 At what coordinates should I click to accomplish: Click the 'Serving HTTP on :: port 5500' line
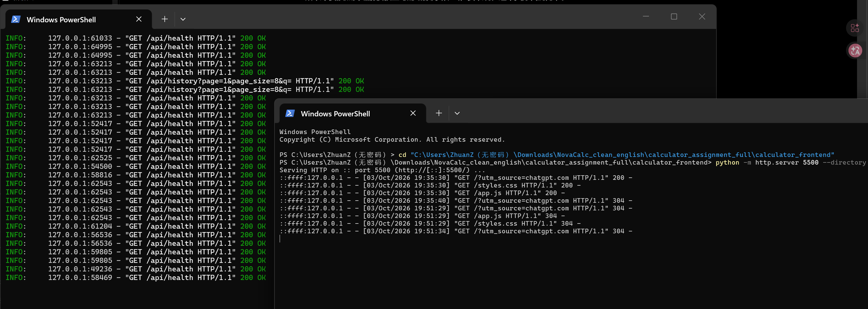[x=382, y=170]
